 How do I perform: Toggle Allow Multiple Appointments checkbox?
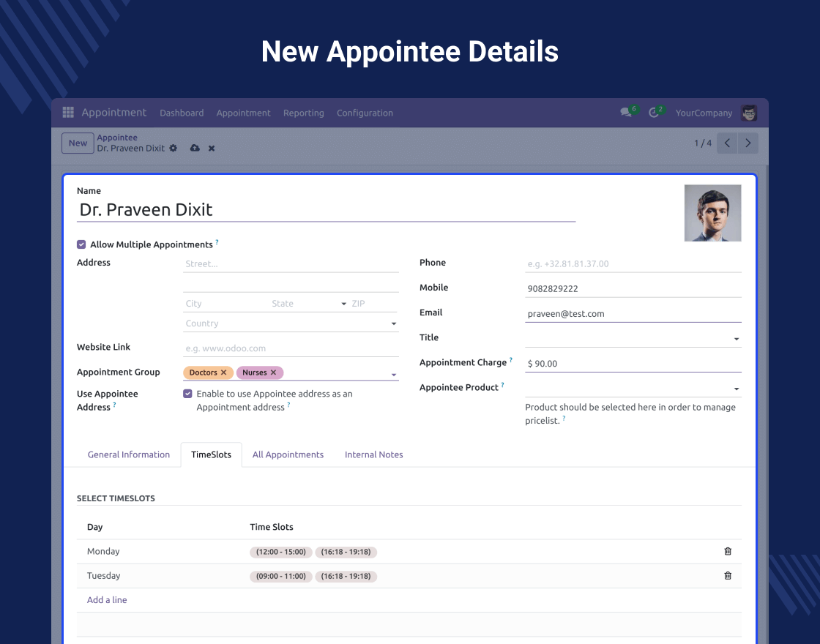81,244
